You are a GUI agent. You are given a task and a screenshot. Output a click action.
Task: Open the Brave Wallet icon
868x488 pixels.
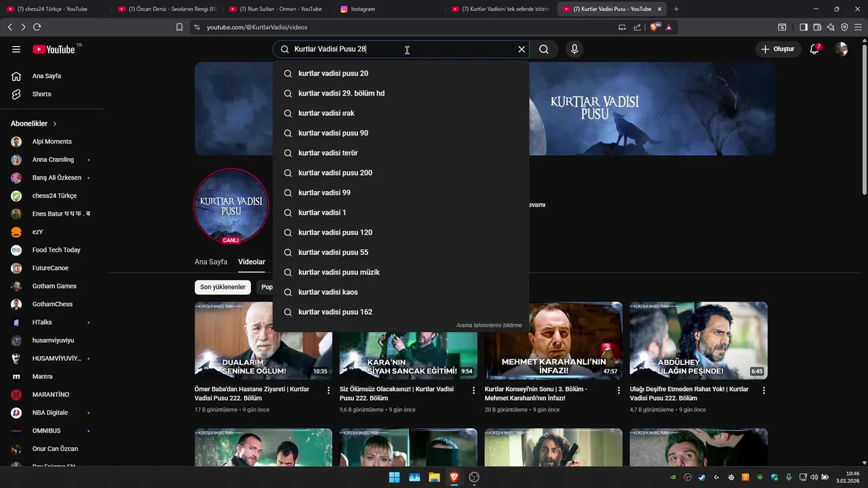click(817, 27)
